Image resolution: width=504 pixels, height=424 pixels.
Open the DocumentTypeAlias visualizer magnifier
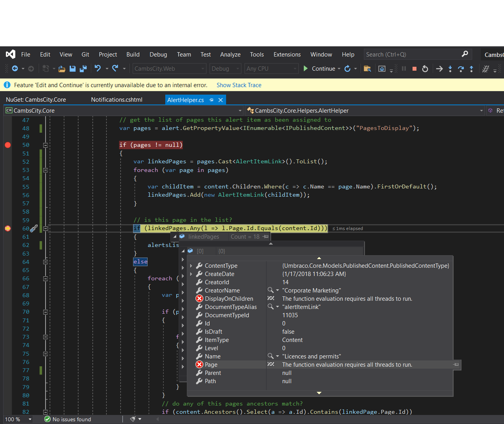pyautogui.click(x=270, y=307)
